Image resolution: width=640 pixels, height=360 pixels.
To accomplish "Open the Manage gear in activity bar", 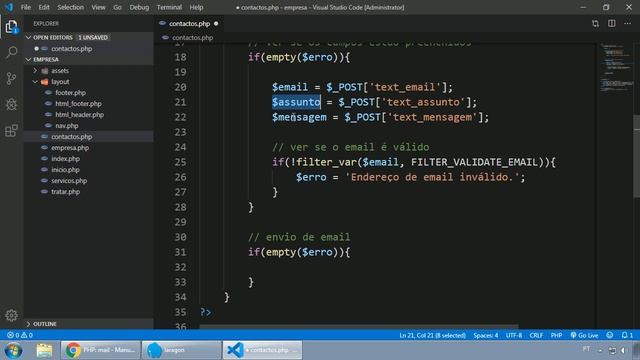I will (11, 315).
